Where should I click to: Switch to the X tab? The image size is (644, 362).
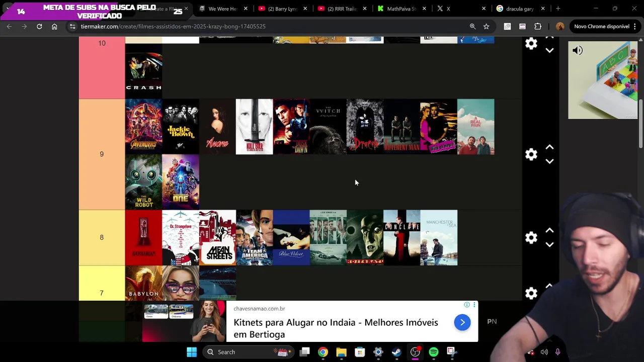pos(460,9)
